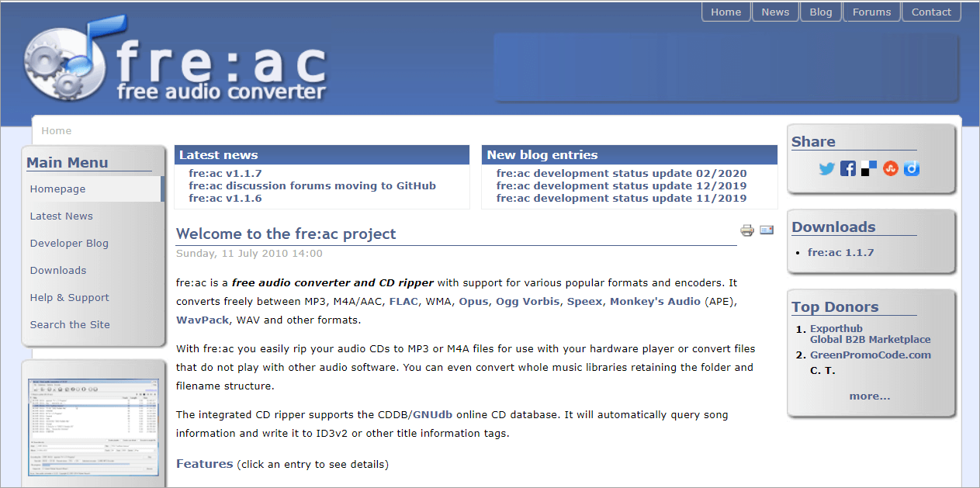The width and height of the screenshot is (980, 488).
Task: Download fre:ac 1.1.7
Action: coord(840,251)
